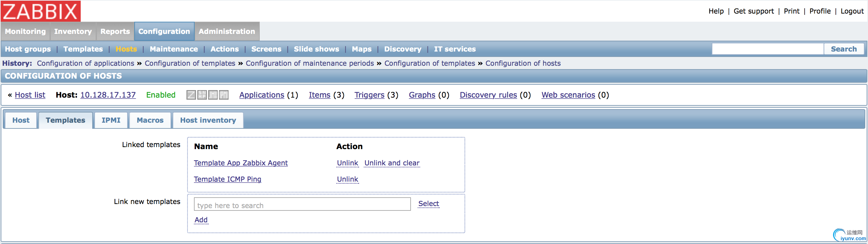Click the Enabled status link
Image resolution: width=868 pixels, height=244 pixels.
tap(161, 95)
